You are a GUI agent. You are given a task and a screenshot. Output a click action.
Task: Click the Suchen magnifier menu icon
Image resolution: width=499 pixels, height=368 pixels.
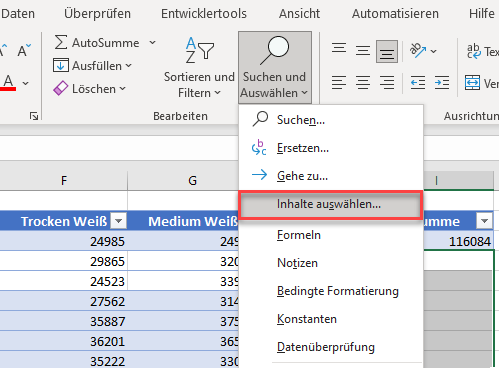coord(260,119)
